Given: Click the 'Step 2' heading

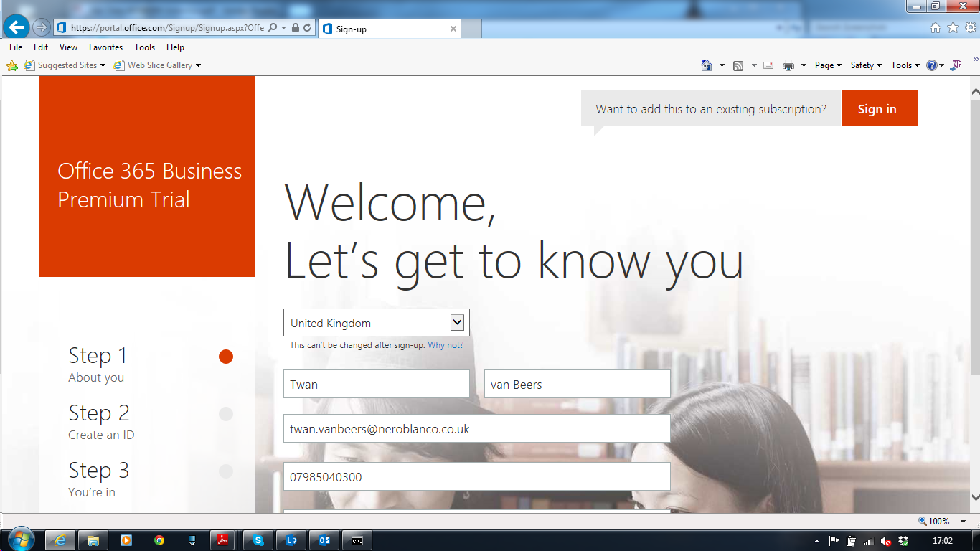Looking at the screenshot, I should (99, 413).
